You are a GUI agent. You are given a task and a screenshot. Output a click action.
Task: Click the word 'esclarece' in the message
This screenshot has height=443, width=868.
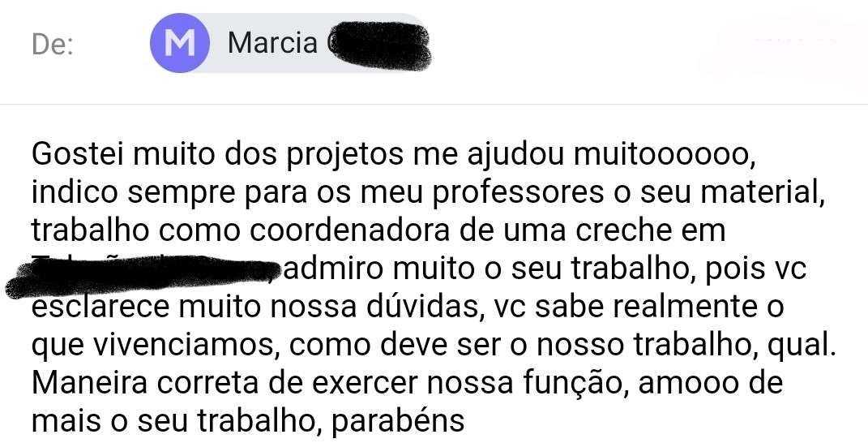99,307
